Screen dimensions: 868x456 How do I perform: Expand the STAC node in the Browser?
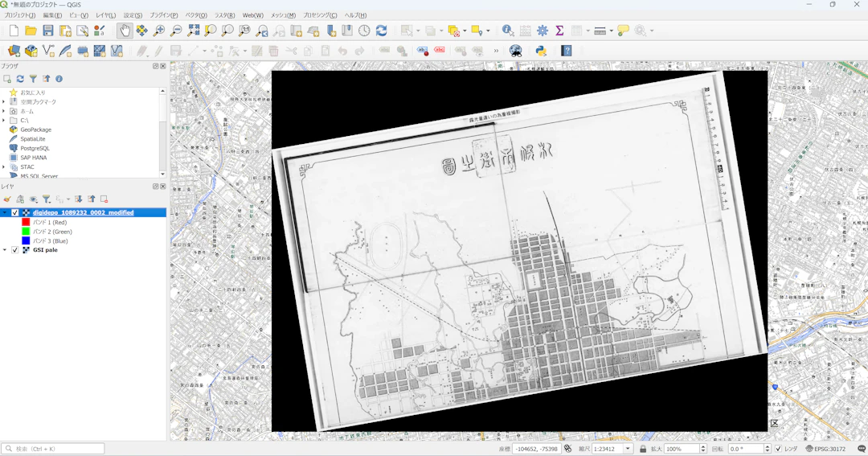tap(4, 166)
